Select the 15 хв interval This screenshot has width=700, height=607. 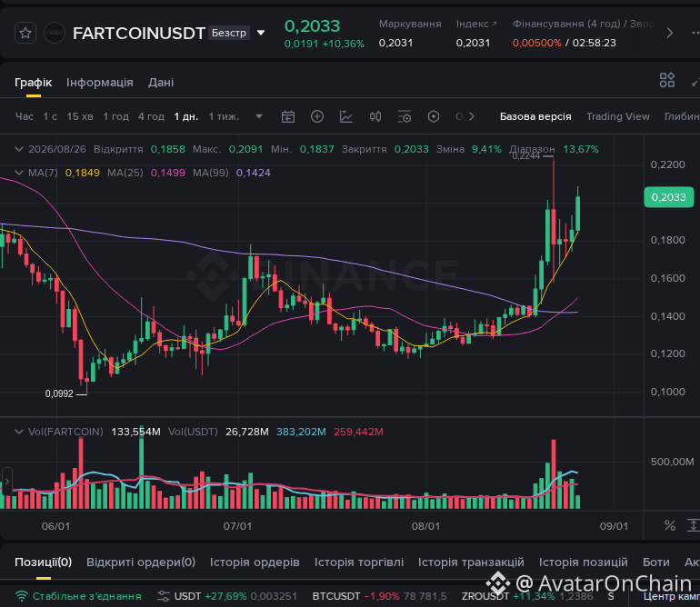pyautogui.click(x=80, y=116)
